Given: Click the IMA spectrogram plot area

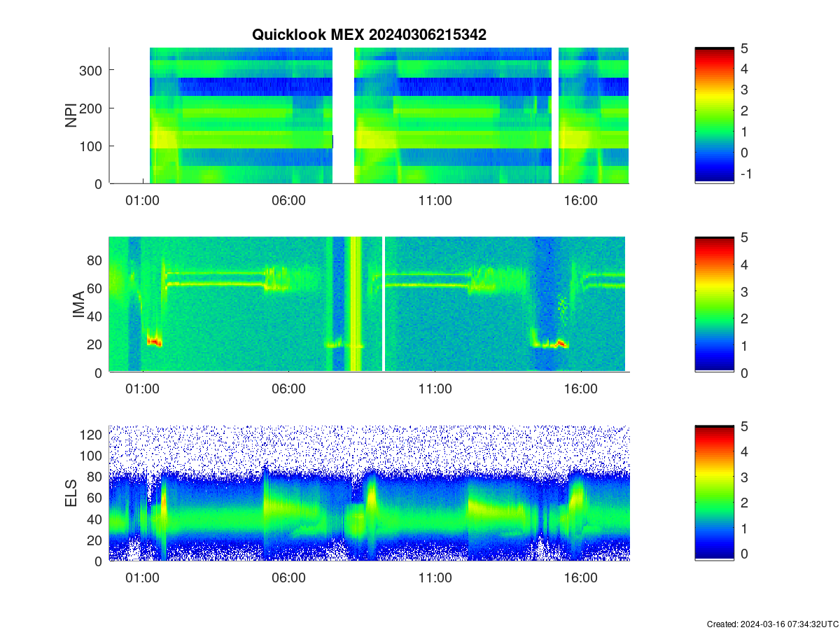Looking at the screenshot, I should [369, 304].
